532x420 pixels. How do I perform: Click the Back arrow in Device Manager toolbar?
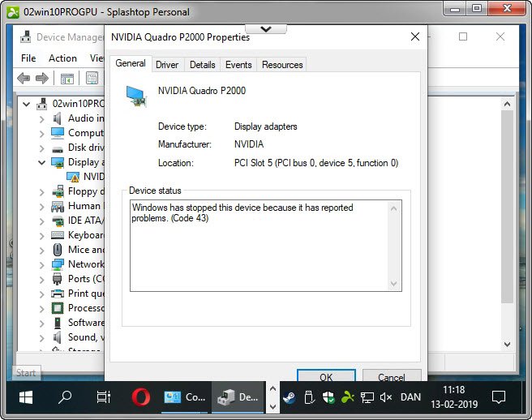(24, 79)
